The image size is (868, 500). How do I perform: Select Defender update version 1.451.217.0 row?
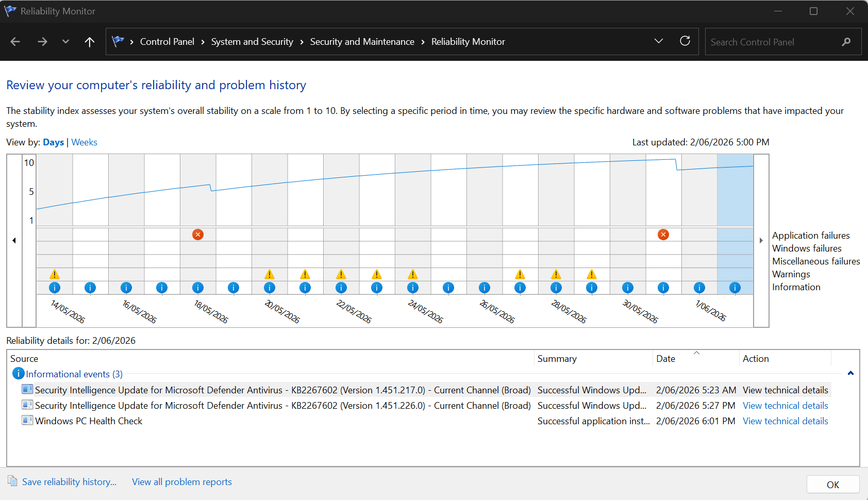coord(426,390)
